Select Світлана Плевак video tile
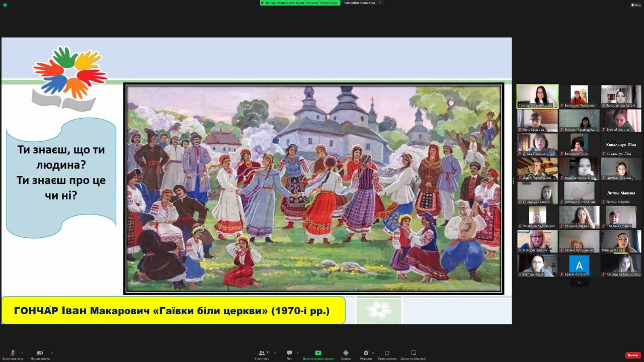The width and height of the screenshot is (644, 362). tap(621, 217)
